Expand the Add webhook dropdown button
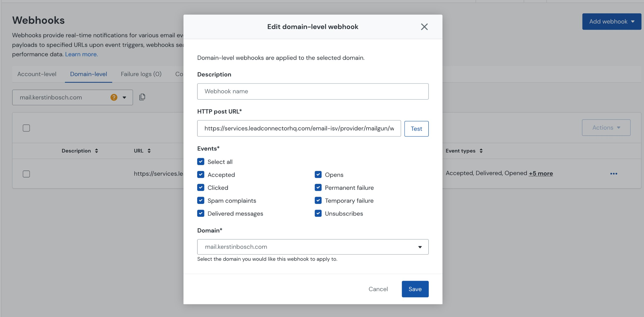Image resolution: width=644 pixels, height=317 pixels. click(612, 22)
